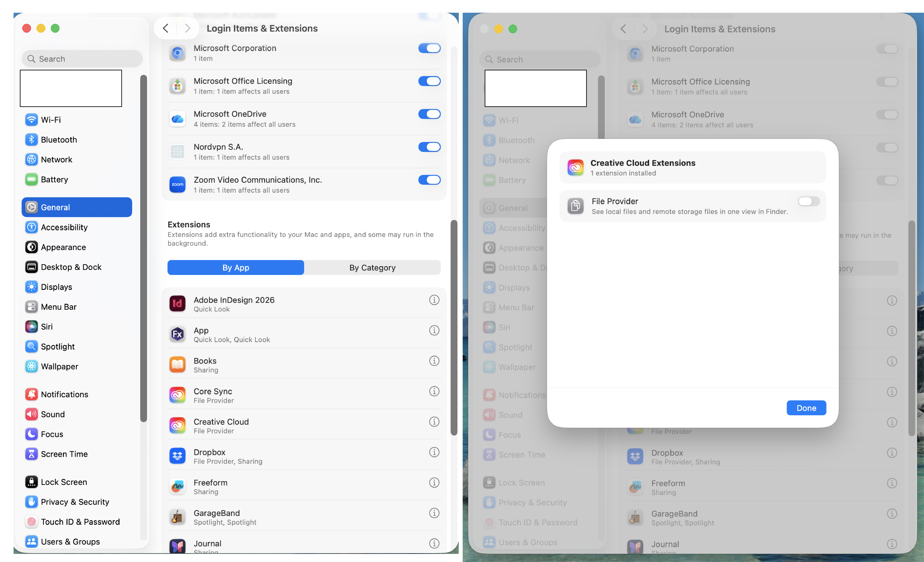
Task: Click "Freeform" row label in left window
Action: click(210, 483)
